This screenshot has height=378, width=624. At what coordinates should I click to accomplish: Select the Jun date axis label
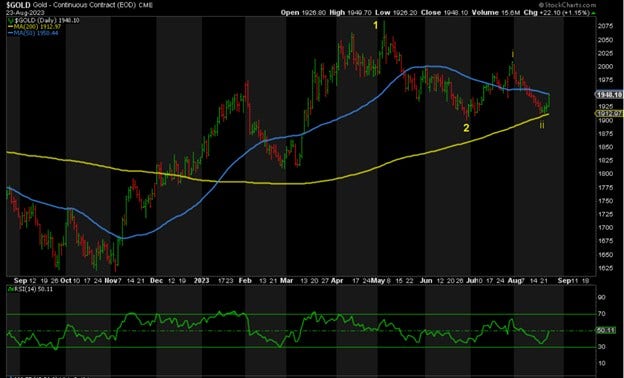(426, 281)
